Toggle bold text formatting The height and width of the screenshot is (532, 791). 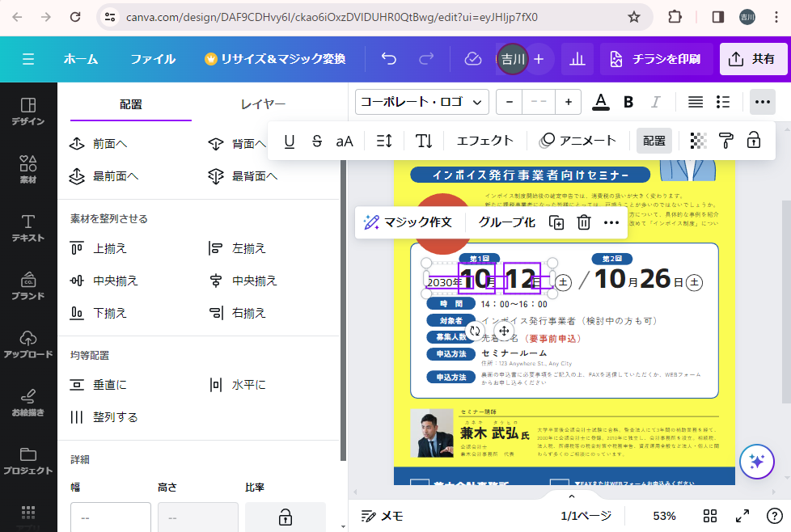point(628,102)
